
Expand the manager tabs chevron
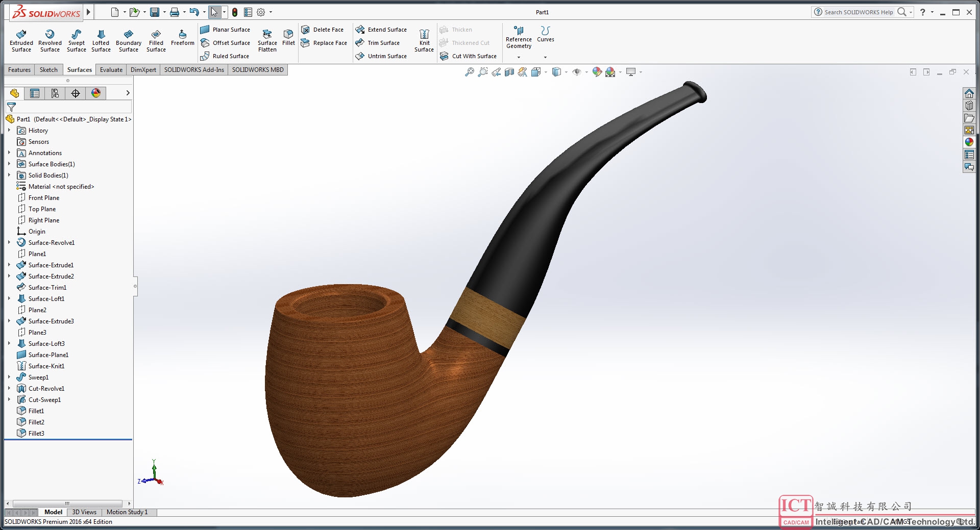[x=128, y=93]
